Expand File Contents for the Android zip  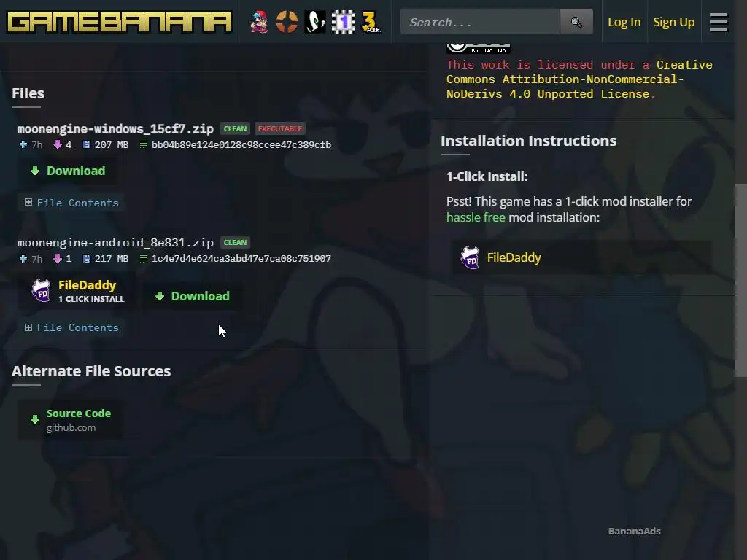pos(71,327)
